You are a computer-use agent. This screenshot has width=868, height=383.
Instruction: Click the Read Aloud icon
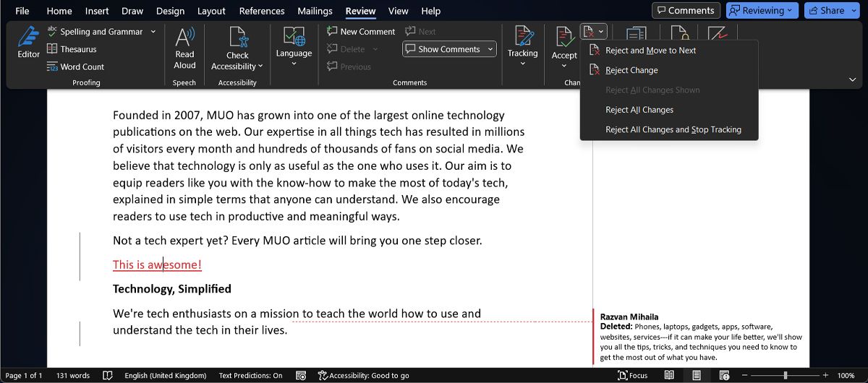tap(184, 38)
